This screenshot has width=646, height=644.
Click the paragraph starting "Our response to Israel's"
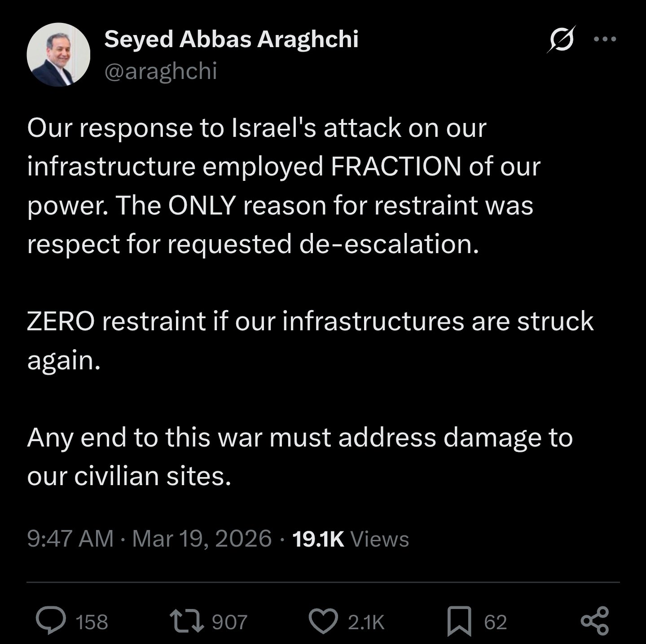point(283,186)
